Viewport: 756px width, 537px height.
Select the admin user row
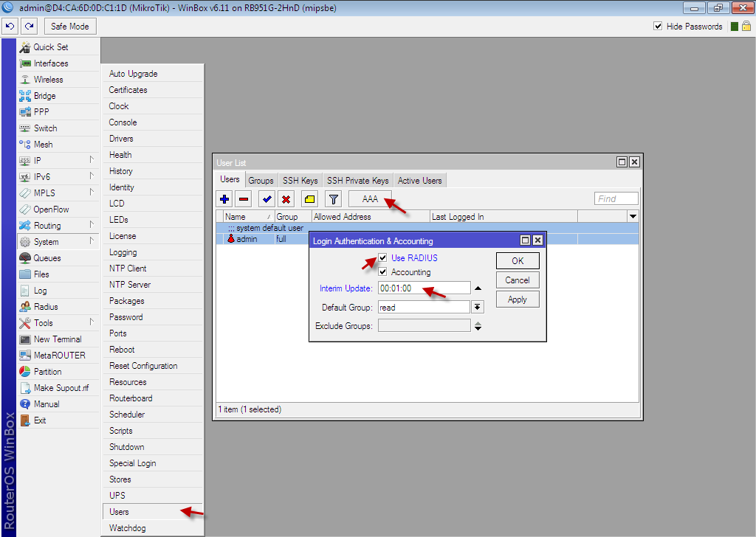263,239
